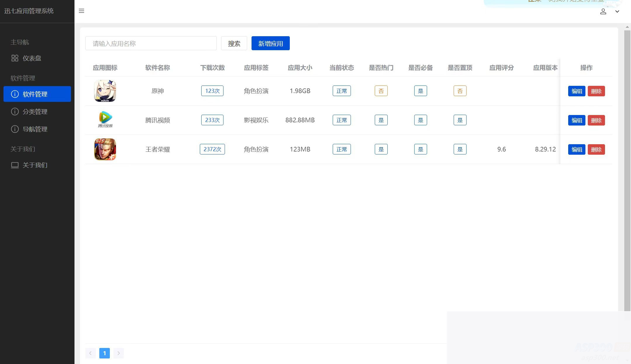This screenshot has width=631, height=364.
Task: Toggle 是否必备 status for 王者荣耀
Action: pos(420,149)
